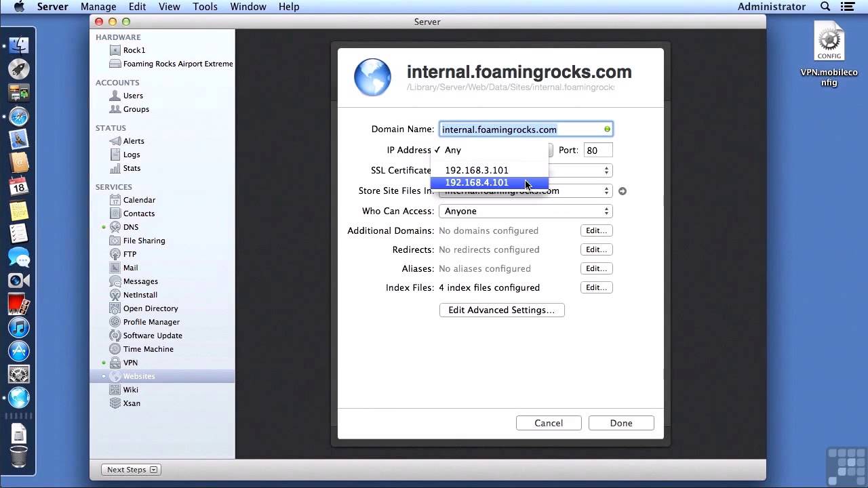
Task: Edit Aliases
Action: point(597,268)
